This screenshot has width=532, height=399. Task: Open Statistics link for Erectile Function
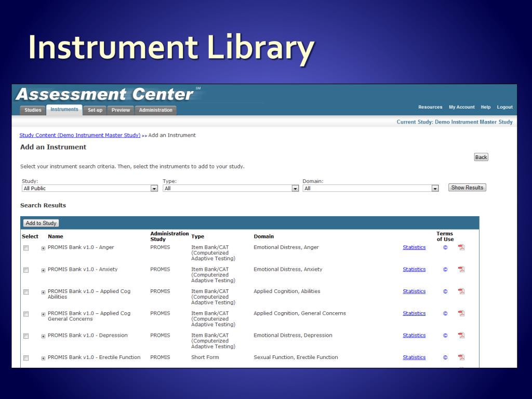pos(414,357)
